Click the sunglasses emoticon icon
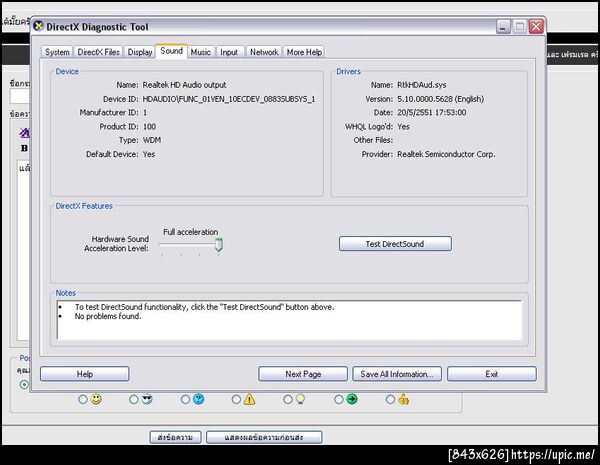 [x=147, y=399]
